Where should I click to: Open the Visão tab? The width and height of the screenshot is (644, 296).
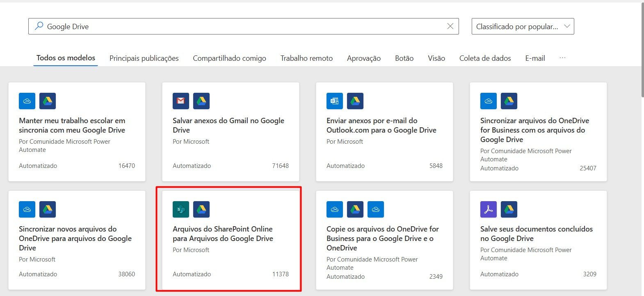point(436,58)
